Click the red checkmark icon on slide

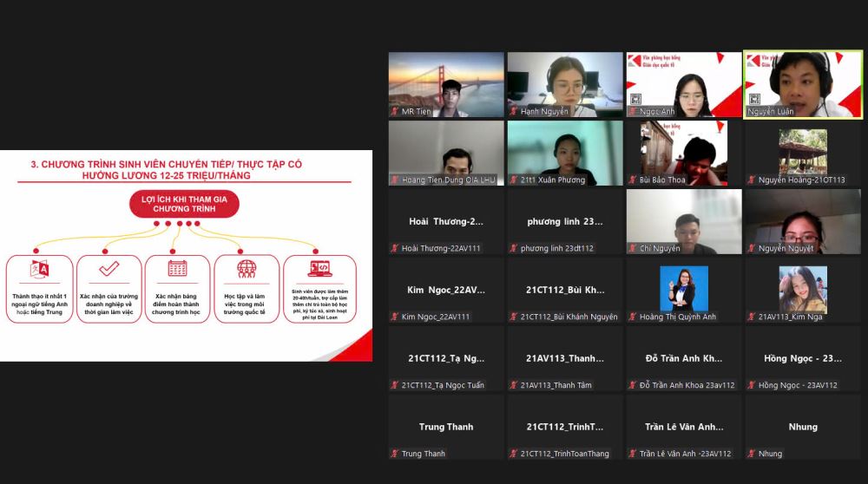108,269
